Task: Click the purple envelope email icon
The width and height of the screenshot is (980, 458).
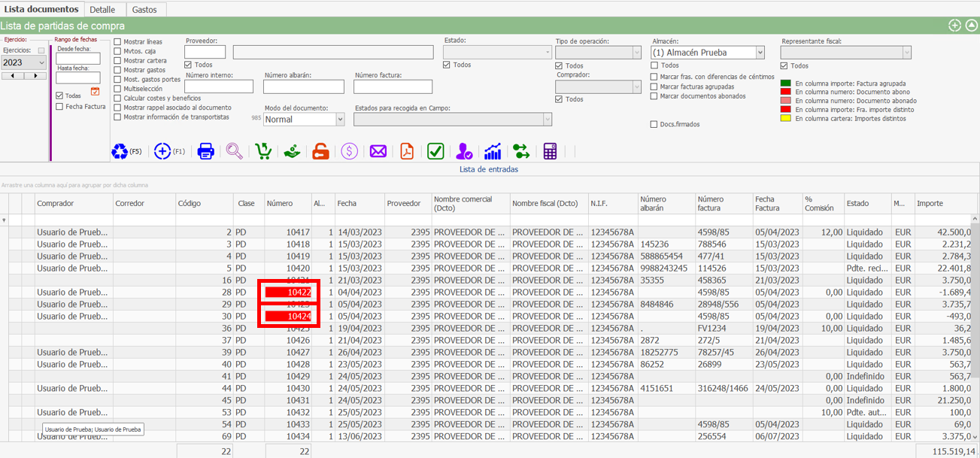Action: click(x=378, y=151)
